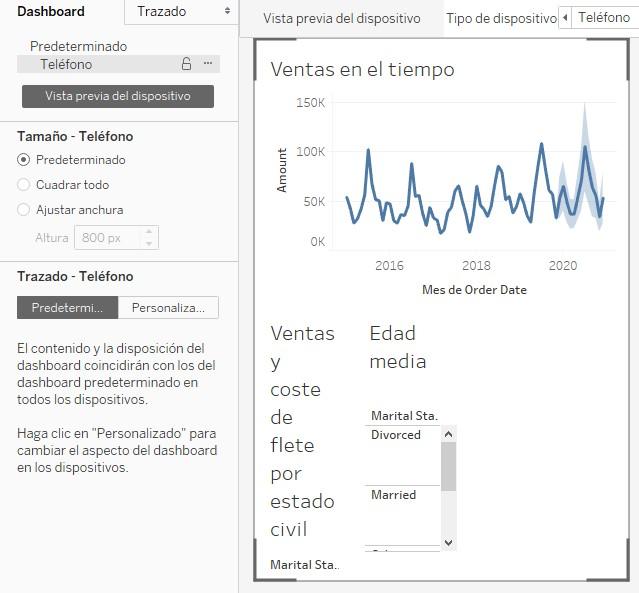Decrease Altura value with down spinner

(149, 243)
